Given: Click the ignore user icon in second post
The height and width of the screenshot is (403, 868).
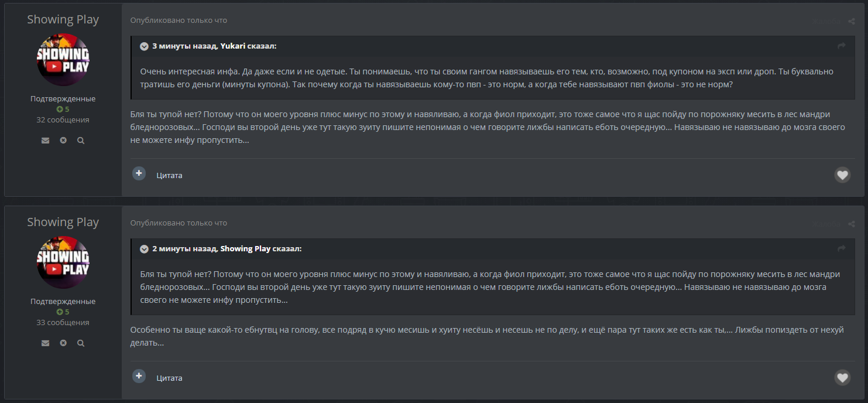Looking at the screenshot, I should point(63,343).
